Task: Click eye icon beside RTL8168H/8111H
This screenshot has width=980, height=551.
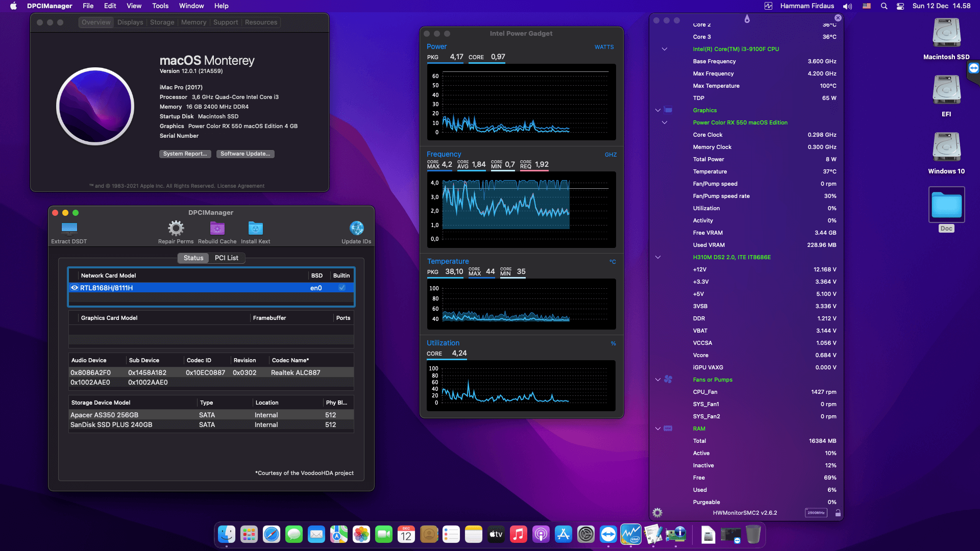Action: [x=75, y=288]
